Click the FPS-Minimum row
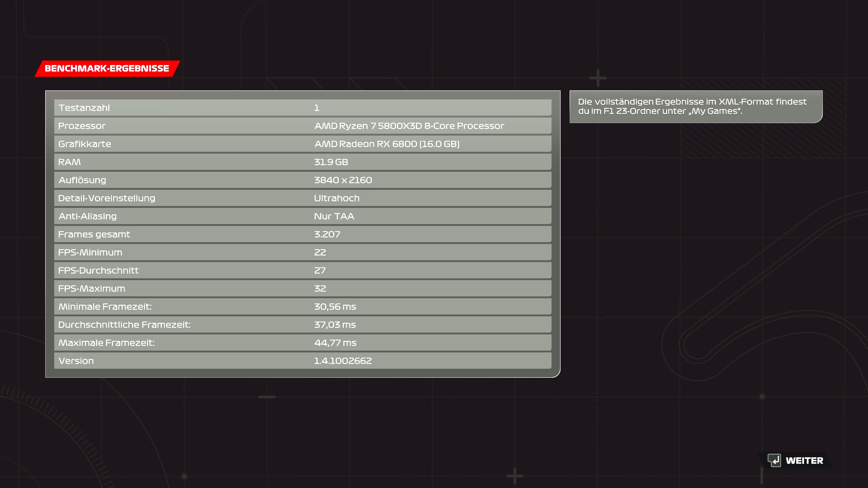The width and height of the screenshot is (868, 488). tap(302, 252)
